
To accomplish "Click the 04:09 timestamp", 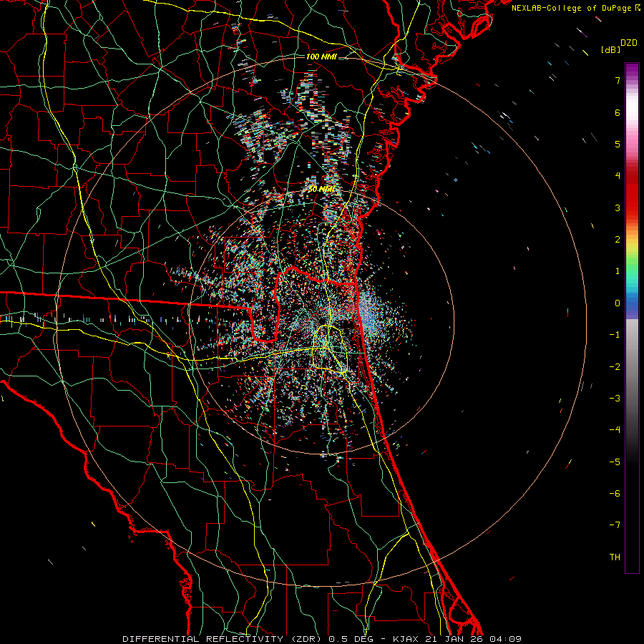I will tap(505, 639).
